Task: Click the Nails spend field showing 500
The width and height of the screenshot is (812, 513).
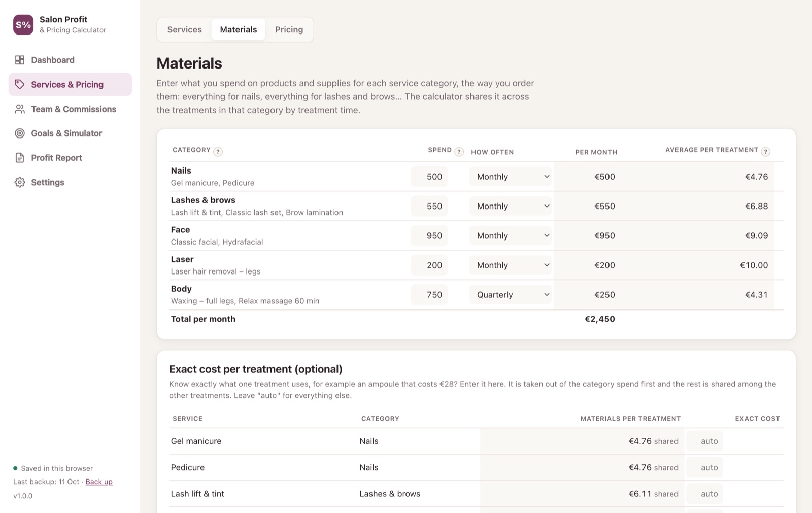Action: (429, 177)
